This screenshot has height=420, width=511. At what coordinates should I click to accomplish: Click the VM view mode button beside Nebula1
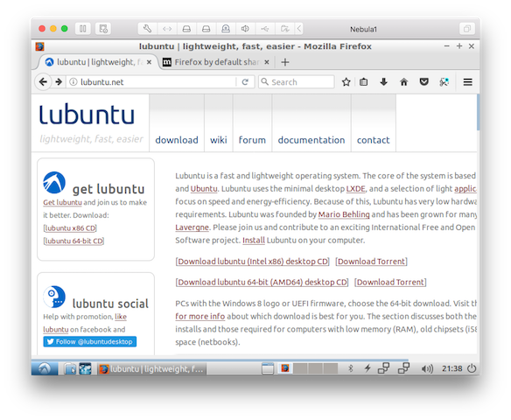coord(467,29)
